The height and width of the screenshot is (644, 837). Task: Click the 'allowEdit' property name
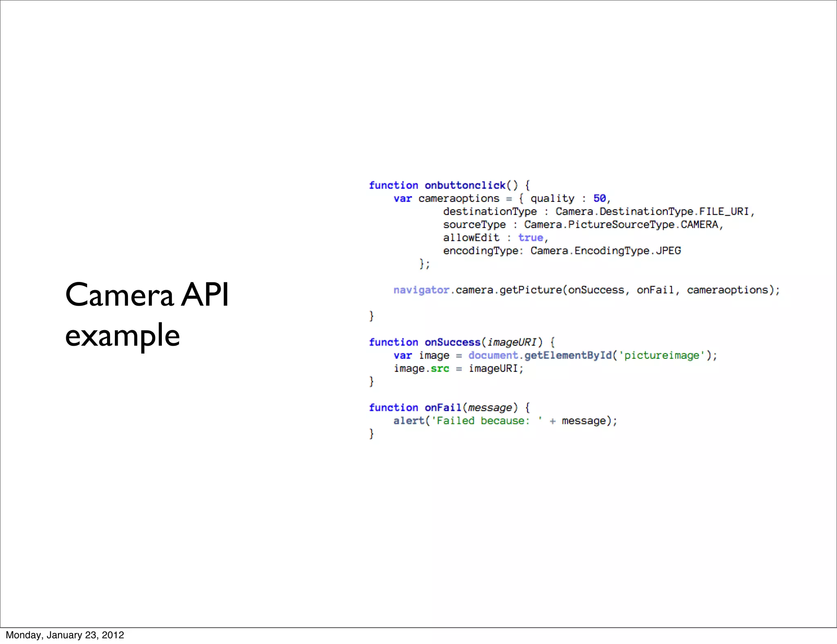[471, 238]
